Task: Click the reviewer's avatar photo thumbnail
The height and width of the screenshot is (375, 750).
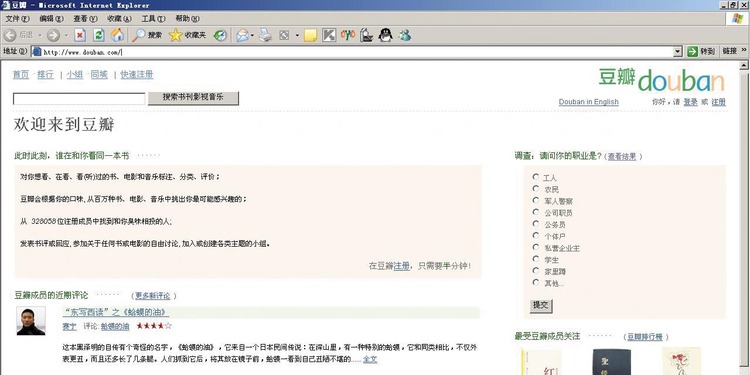Action: pos(31,320)
